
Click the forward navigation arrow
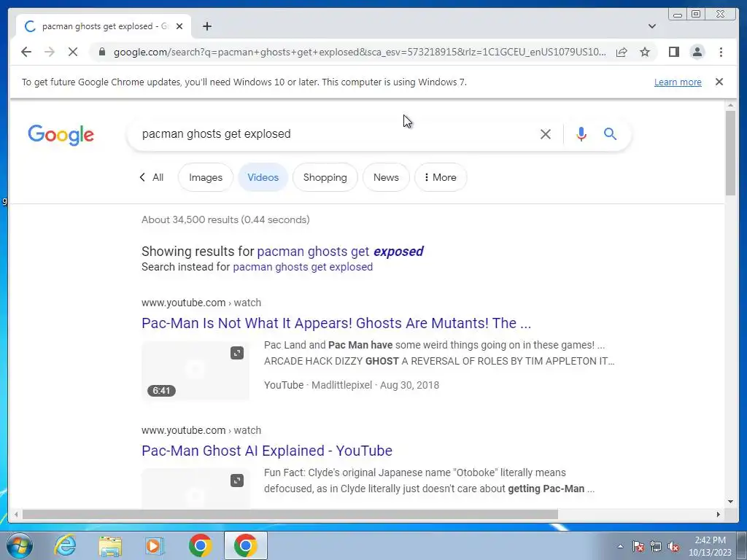click(50, 52)
